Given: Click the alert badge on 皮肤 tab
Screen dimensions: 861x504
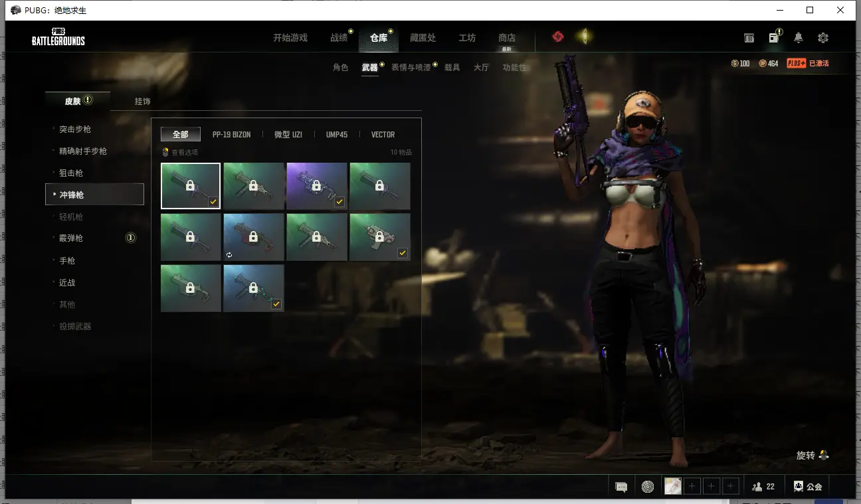Looking at the screenshot, I should click(88, 100).
